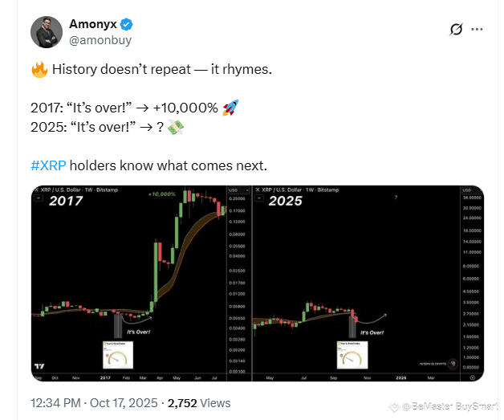Screen dimensions: 504x420
Task: Click the blue verified badge beside Amonyx
Action: point(126,24)
